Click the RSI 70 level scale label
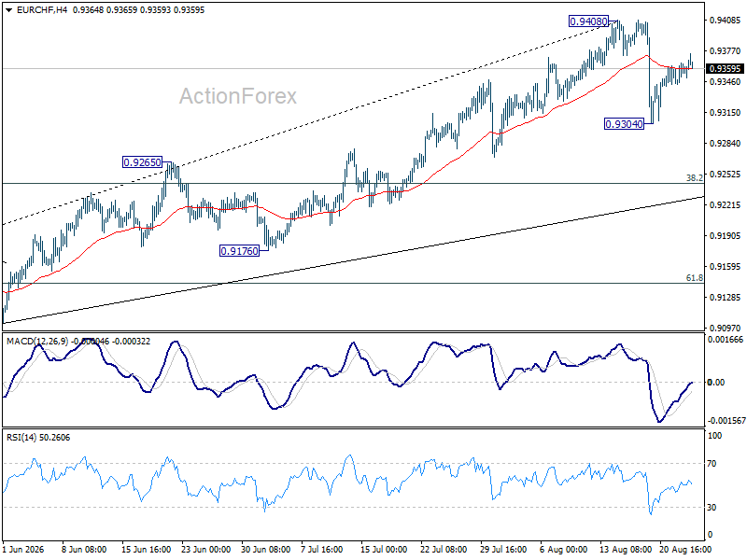Image resolution: width=747 pixels, height=560 pixels. [712, 464]
